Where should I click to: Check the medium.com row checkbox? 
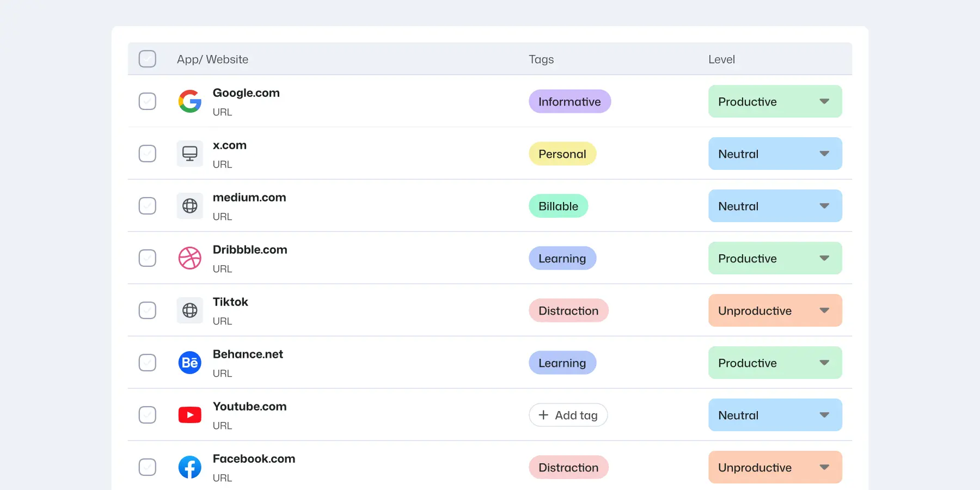click(148, 206)
